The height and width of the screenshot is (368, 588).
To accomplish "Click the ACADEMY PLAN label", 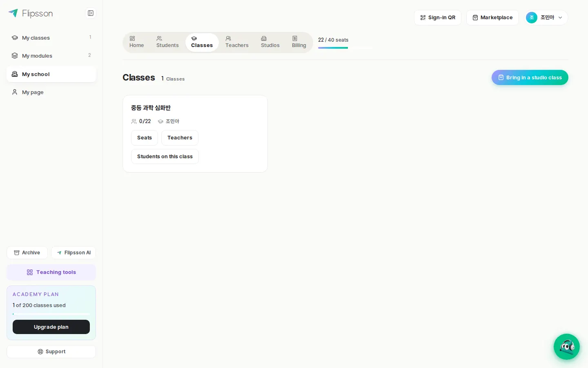I will [x=36, y=294].
